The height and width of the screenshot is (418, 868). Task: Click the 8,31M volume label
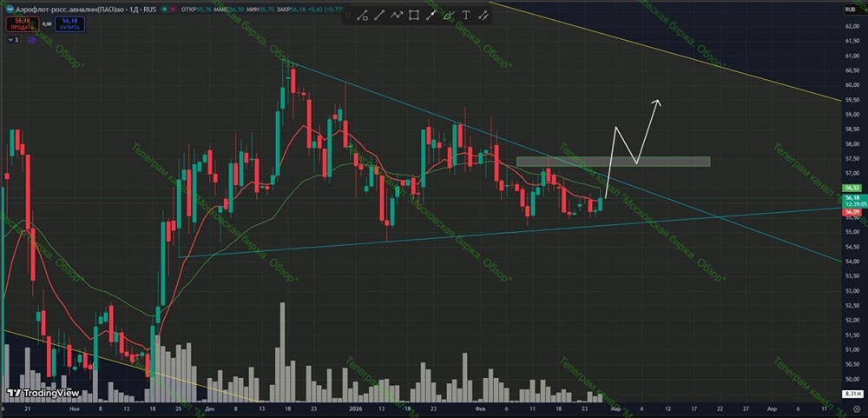click(x=854, y=394)
